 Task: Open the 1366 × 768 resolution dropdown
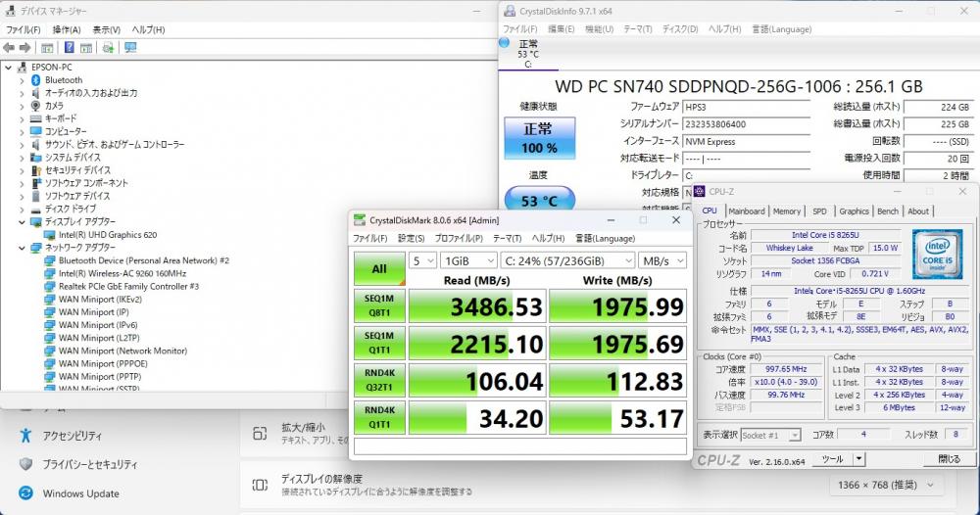pyautogui.click(x=885, y=485)
